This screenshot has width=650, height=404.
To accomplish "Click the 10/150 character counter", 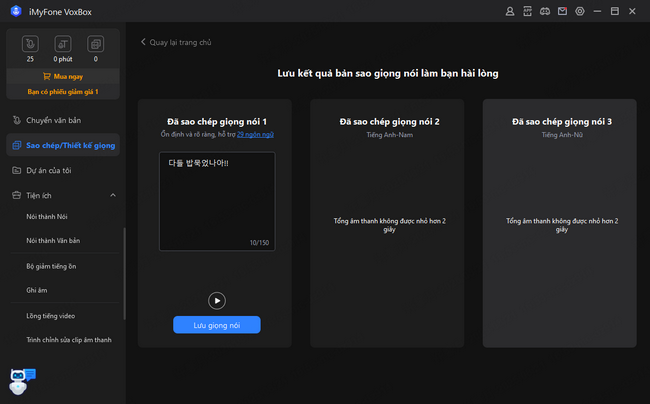I will coord(259,243).
